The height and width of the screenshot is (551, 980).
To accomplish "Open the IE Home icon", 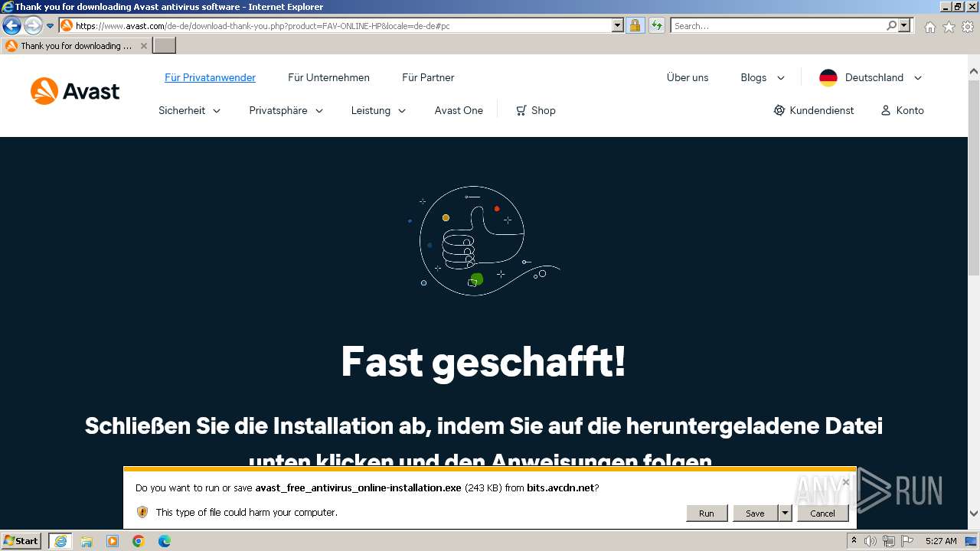I will (929, 27).
